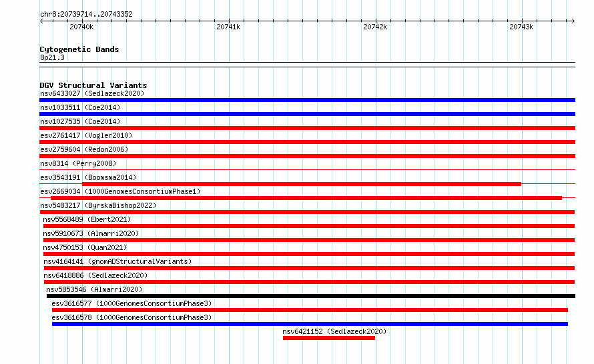
Task: Open nsv5910673 (Almarri2020) label
Action: pos(91,233)
